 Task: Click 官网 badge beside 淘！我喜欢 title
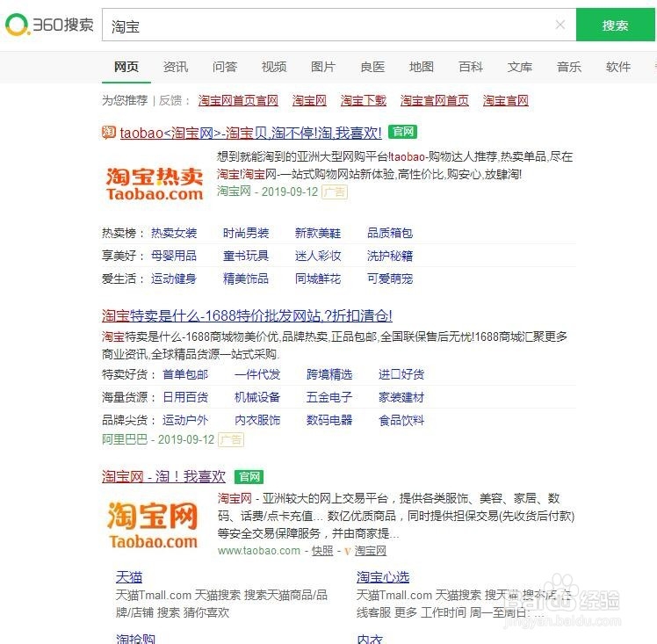point(249,476)
